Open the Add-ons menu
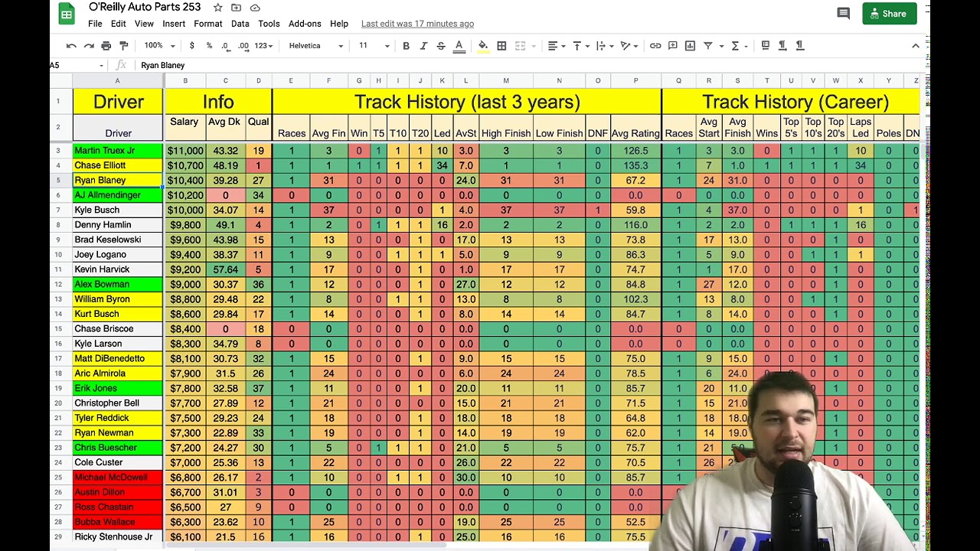Viewport: 980px width, 551px height. pyautogui.click(x=305, y=24)
